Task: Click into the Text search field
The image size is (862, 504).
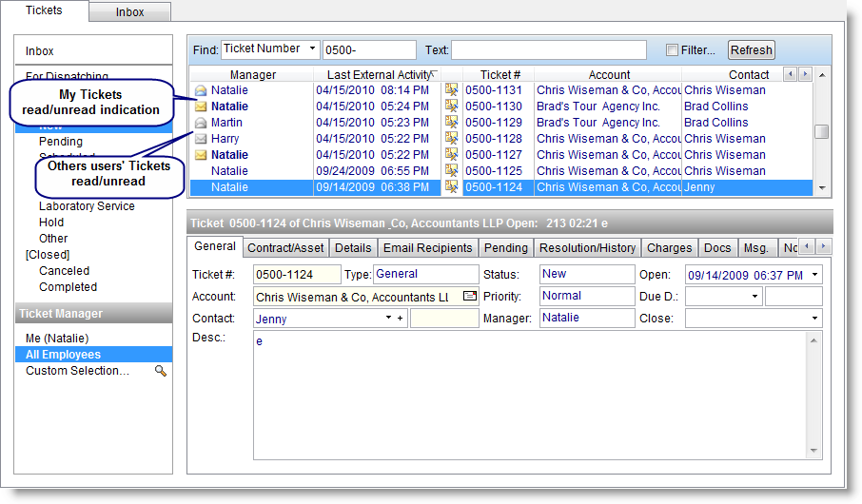Action: click(549, 50)
